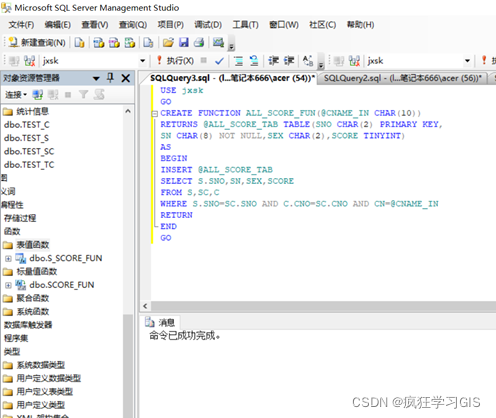Viewport: 496px width, 418px height.
Task: Click the Query Options icon
Action: [x=254, y=61]
